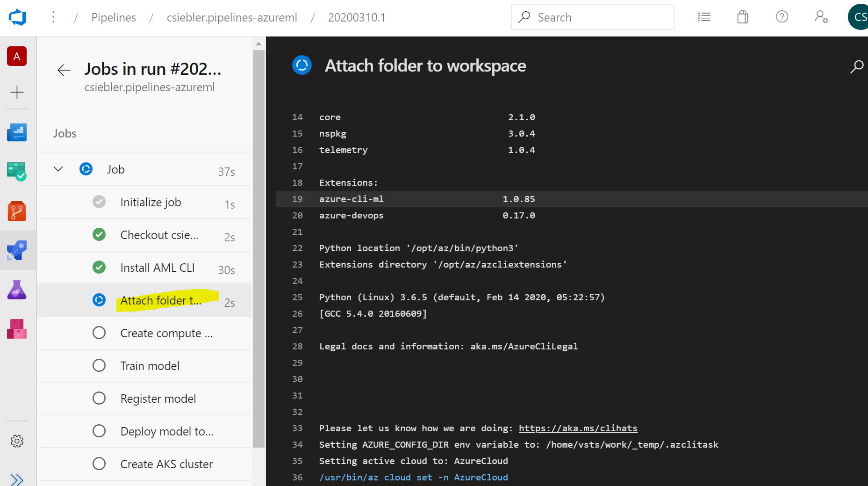Click the Attach folder to workspace heading
The height and width of the screenshot is (486, 868).
point(425,66)
